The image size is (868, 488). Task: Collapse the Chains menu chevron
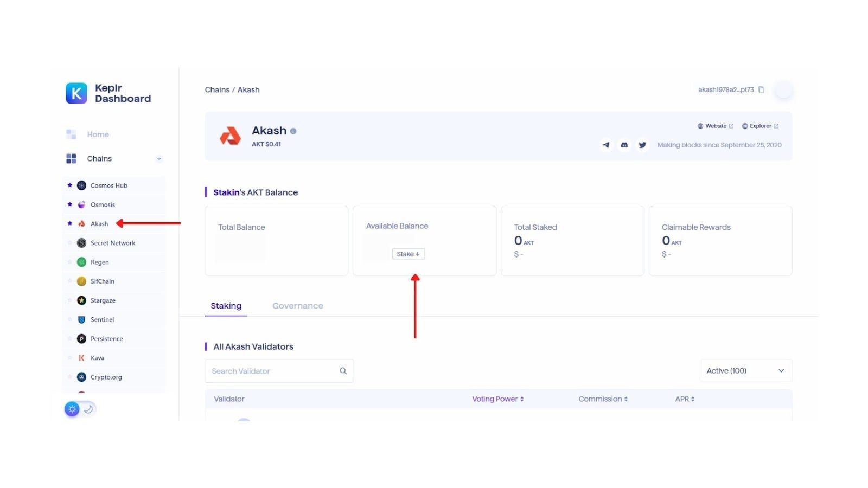pyautogui.click(x=159, y=159)
